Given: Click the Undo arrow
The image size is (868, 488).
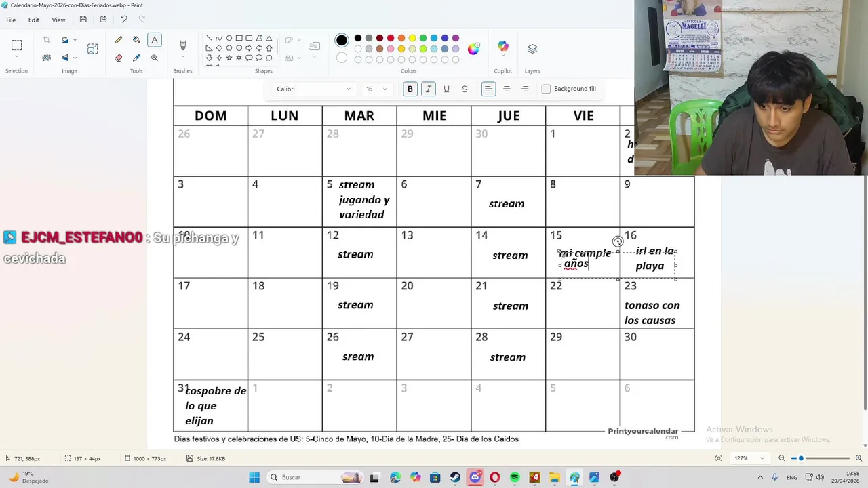Looking at the screenshot, I should (x=123, y=20).
